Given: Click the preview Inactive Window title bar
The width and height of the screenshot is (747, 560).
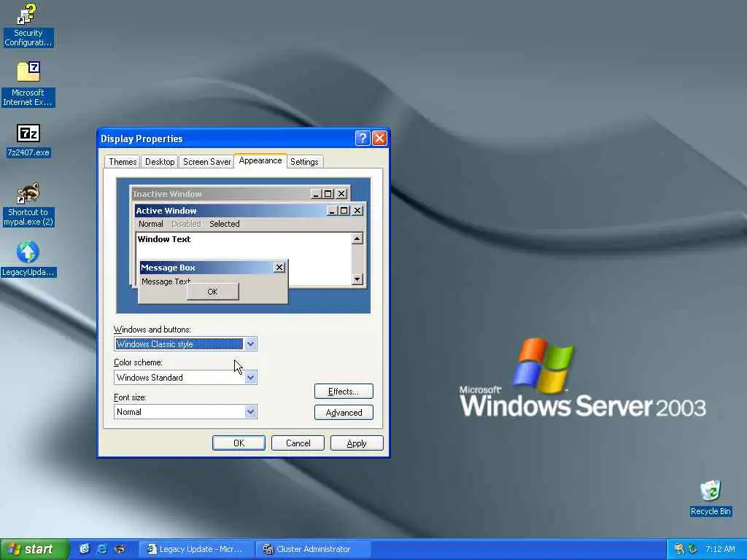Looking at the screenshot, I should coord(240,194).
